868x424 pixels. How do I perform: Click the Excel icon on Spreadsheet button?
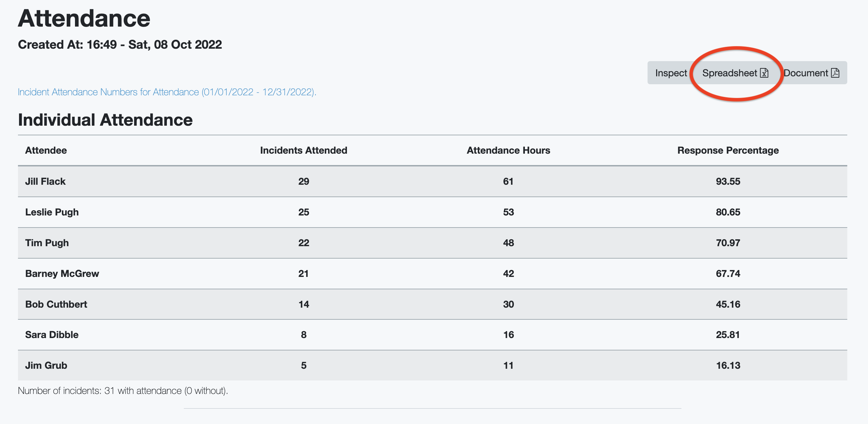click(x=764, y=73)
